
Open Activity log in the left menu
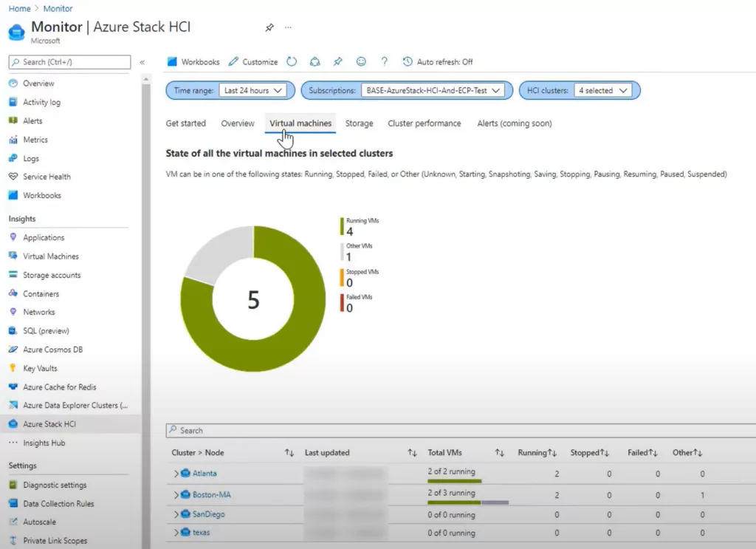41,102
